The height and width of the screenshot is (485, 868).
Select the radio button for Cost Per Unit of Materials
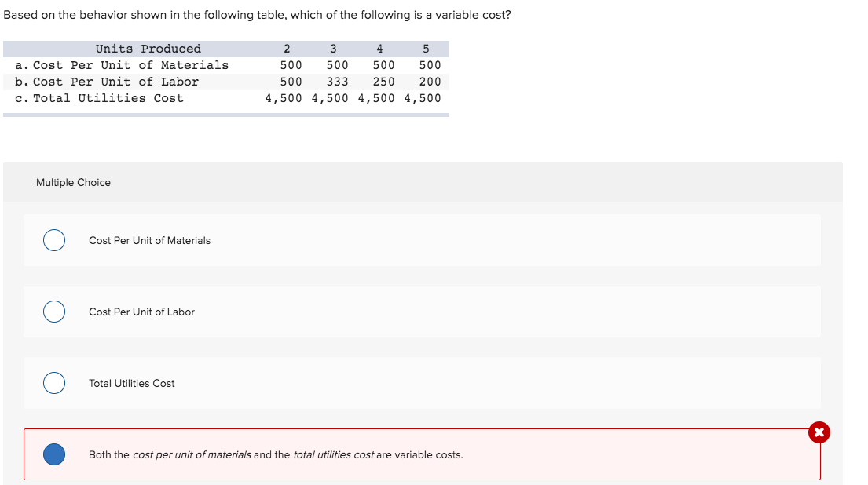tap(53, 240)
